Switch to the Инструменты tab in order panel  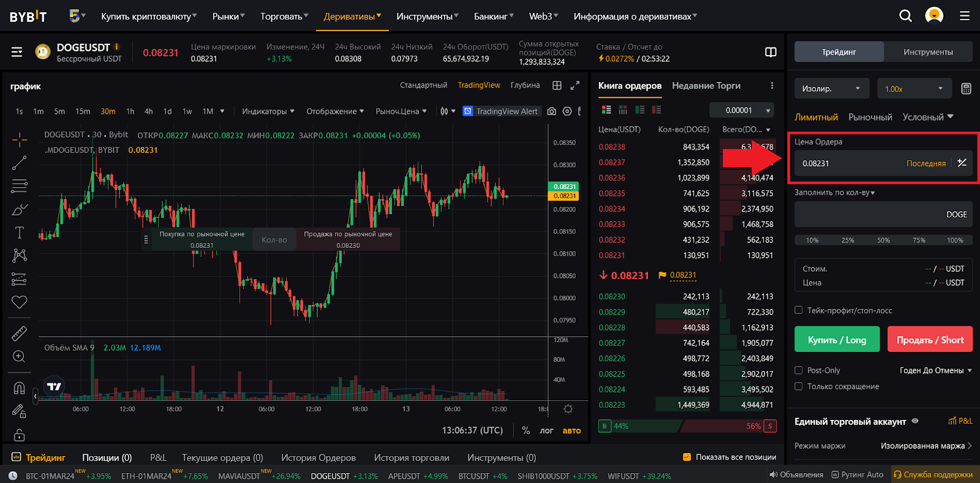[928, 52]
